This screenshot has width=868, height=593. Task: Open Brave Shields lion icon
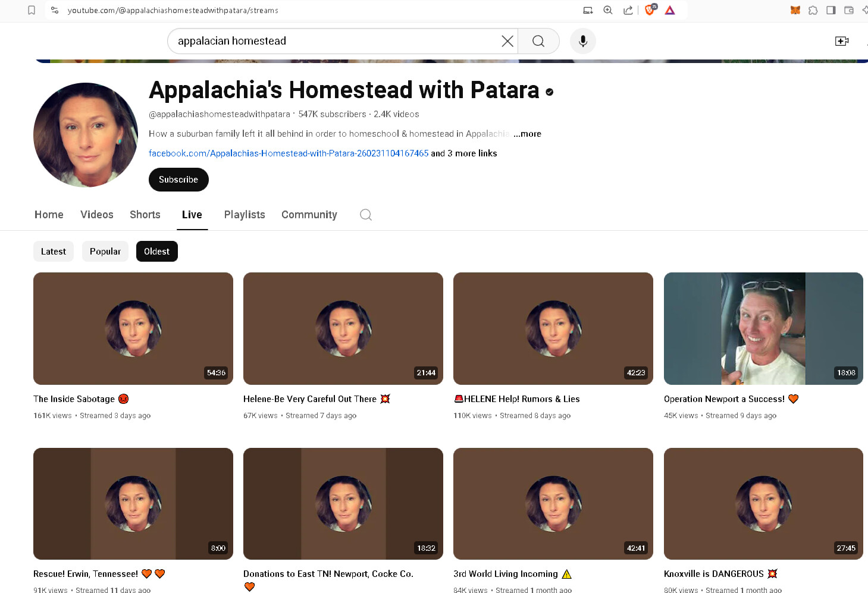(x=650, y=10)
